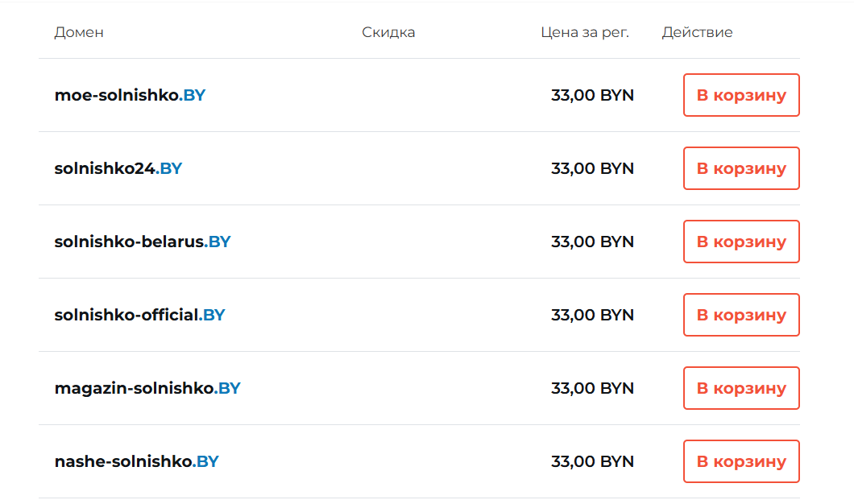Click the nashe-solnishko.BY domain name
Screen dimensions: 854x504
pos(137,461)
